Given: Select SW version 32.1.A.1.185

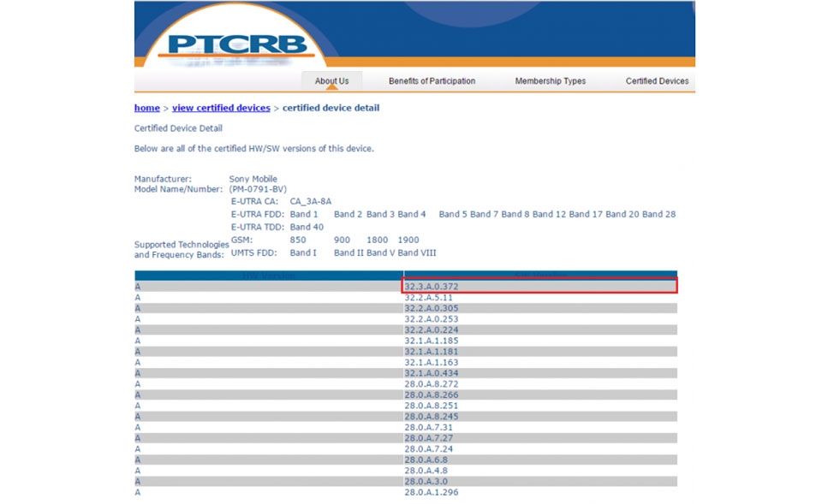Looking at the screenshot, I should (432, 341).
